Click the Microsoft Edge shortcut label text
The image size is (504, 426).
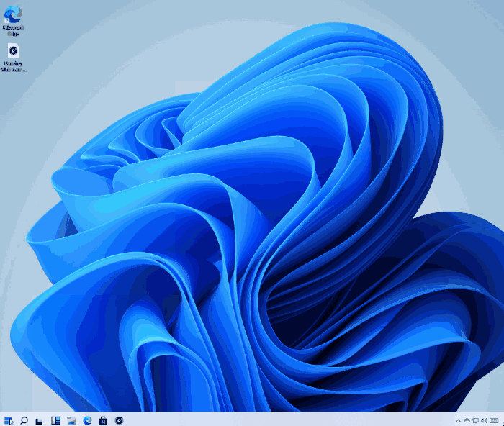coord(13,30)
